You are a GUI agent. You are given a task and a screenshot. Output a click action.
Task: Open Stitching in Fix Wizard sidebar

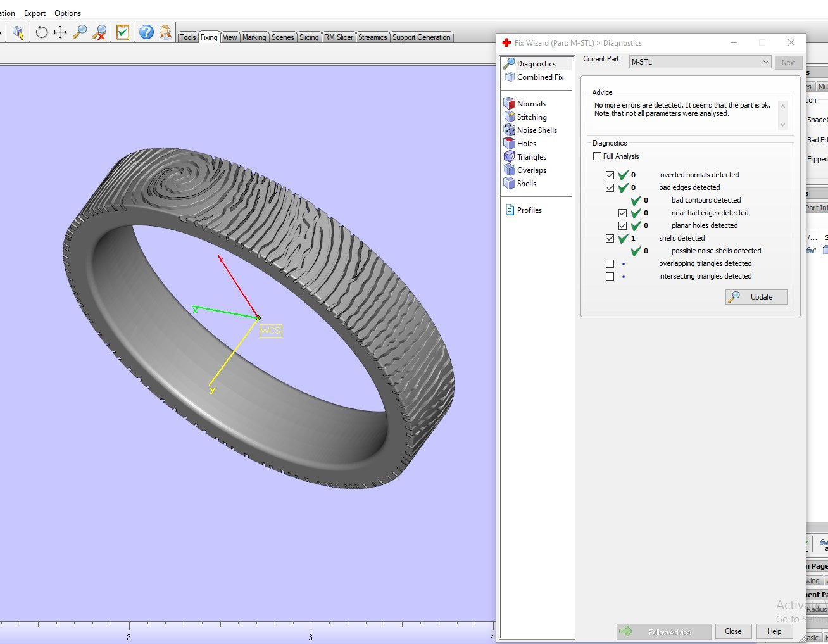[x=531, y=117]
